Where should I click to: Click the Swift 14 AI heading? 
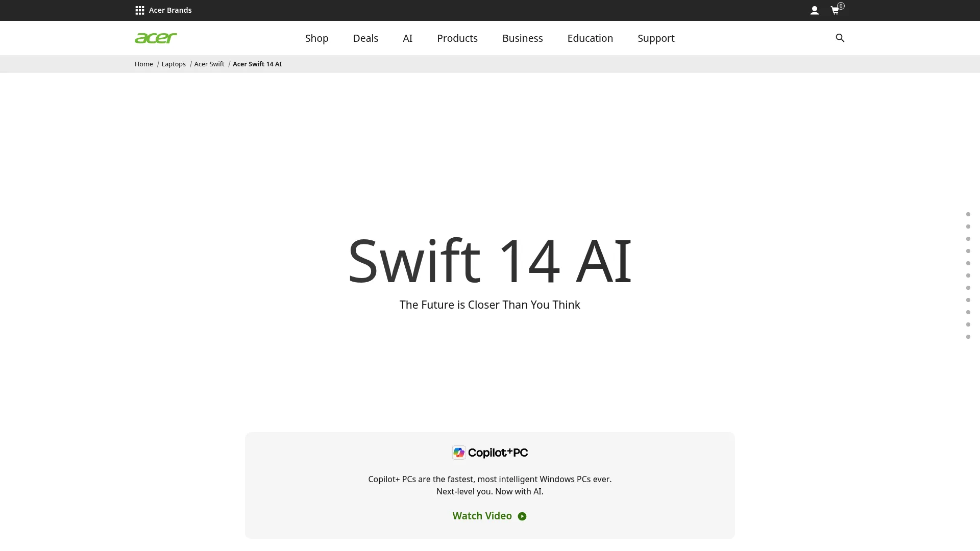pos(490,261)
